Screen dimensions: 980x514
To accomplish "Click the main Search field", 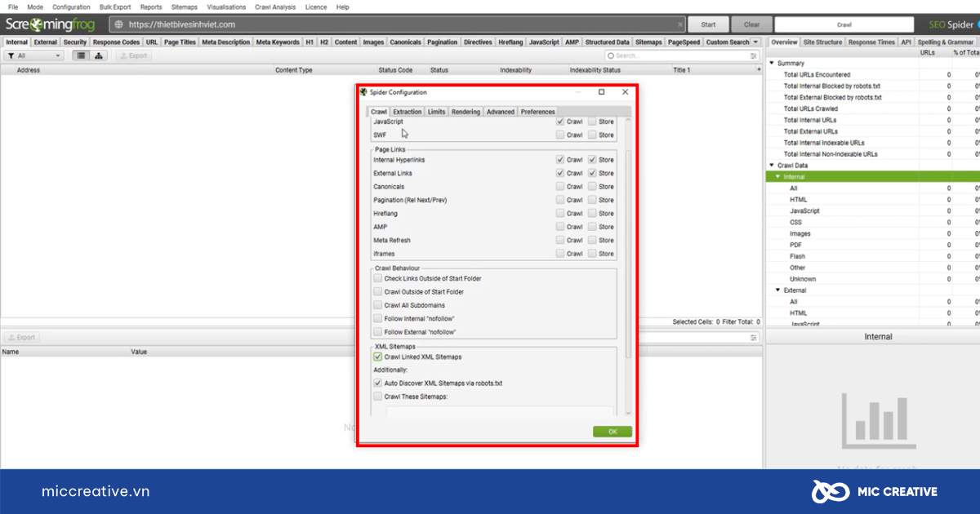I will pyautogui.click(x=682, y=55).
